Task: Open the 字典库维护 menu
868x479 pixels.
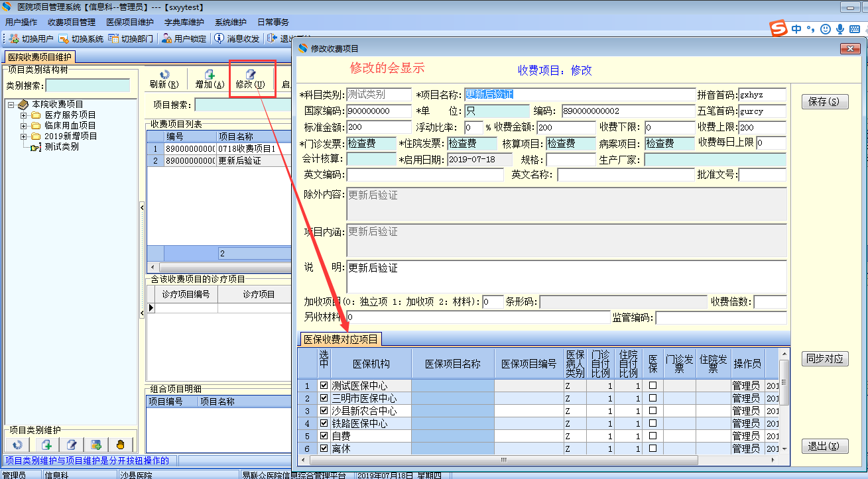Action: (x=184, y=23)
